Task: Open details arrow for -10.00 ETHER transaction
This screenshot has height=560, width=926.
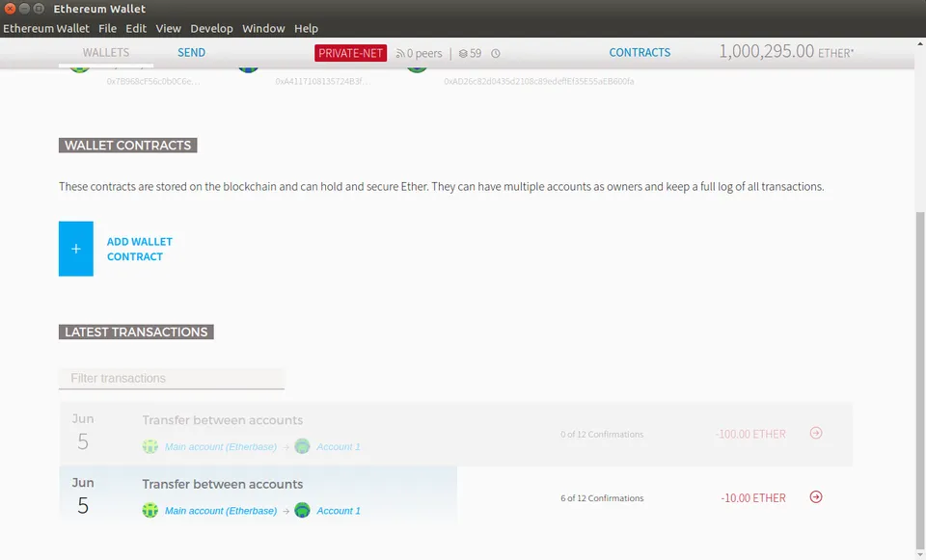Action: (816, 496)
